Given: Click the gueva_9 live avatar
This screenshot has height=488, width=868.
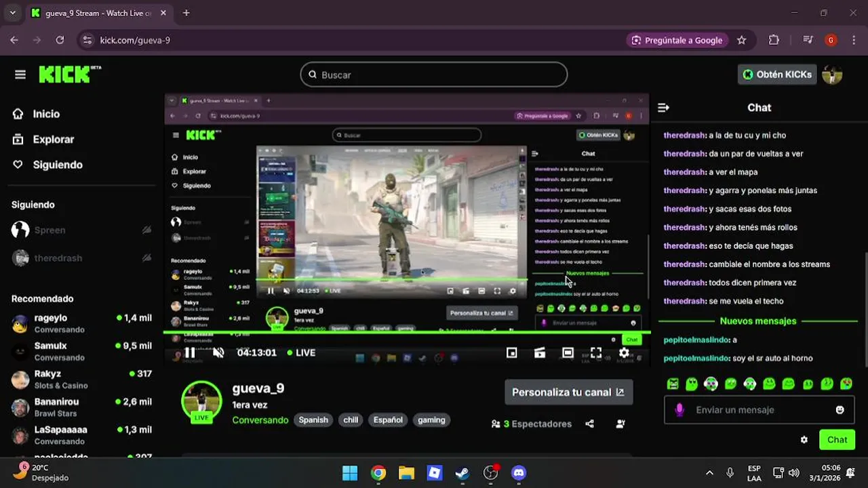Looking at the screenshot, I should click(x=201, y=401).
